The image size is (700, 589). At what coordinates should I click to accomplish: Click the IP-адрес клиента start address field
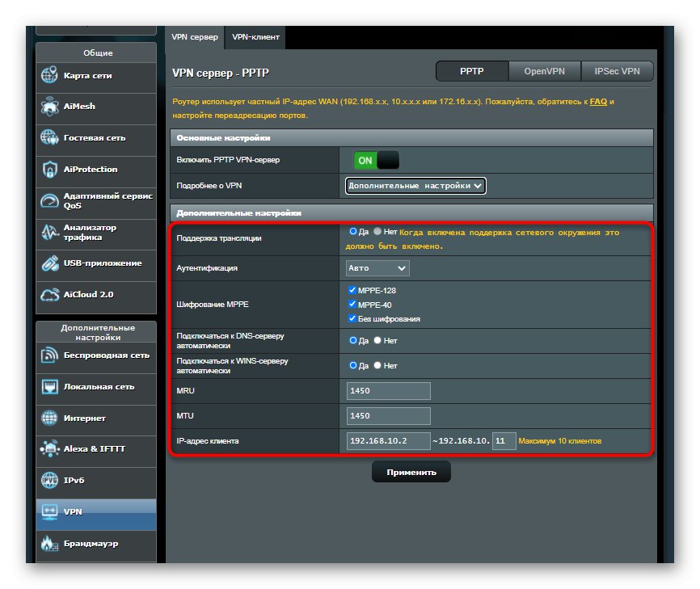click(388, 441)
